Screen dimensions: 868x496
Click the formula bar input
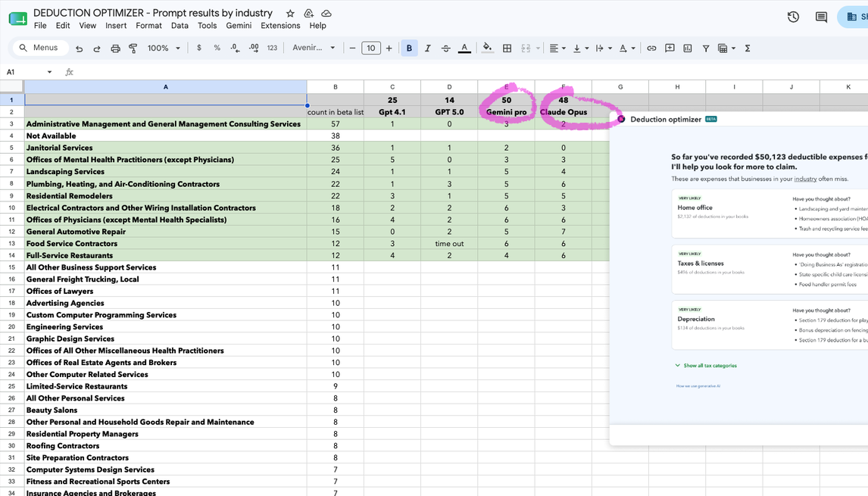tap(470, 72)
